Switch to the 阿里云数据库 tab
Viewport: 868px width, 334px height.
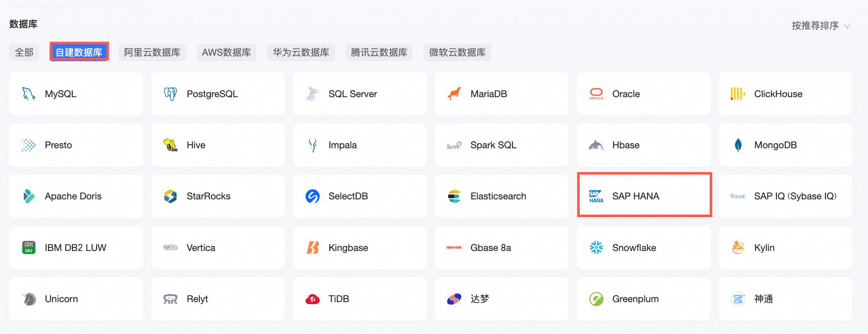pos(152,53)
